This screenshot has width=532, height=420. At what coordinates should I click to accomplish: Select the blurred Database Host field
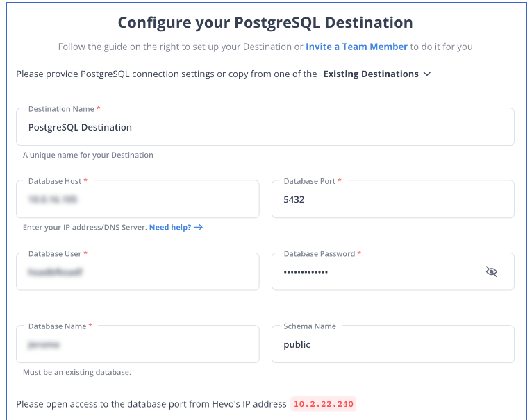click(138, 199)
